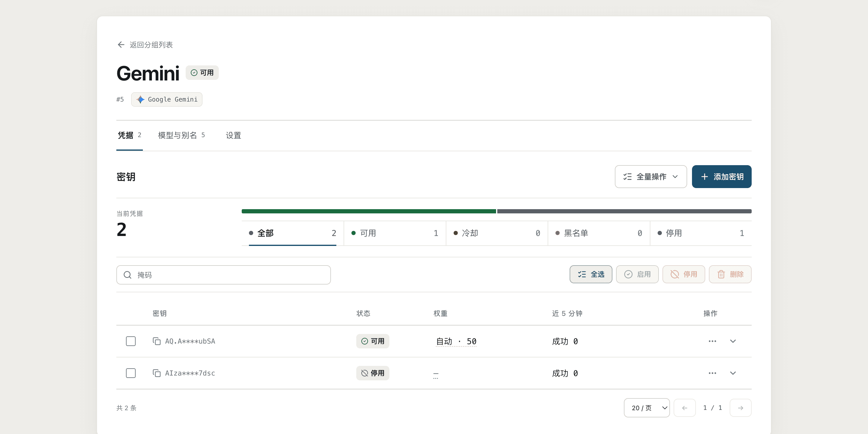
Task: Click the back arrow icon
Action: point(121,45)
